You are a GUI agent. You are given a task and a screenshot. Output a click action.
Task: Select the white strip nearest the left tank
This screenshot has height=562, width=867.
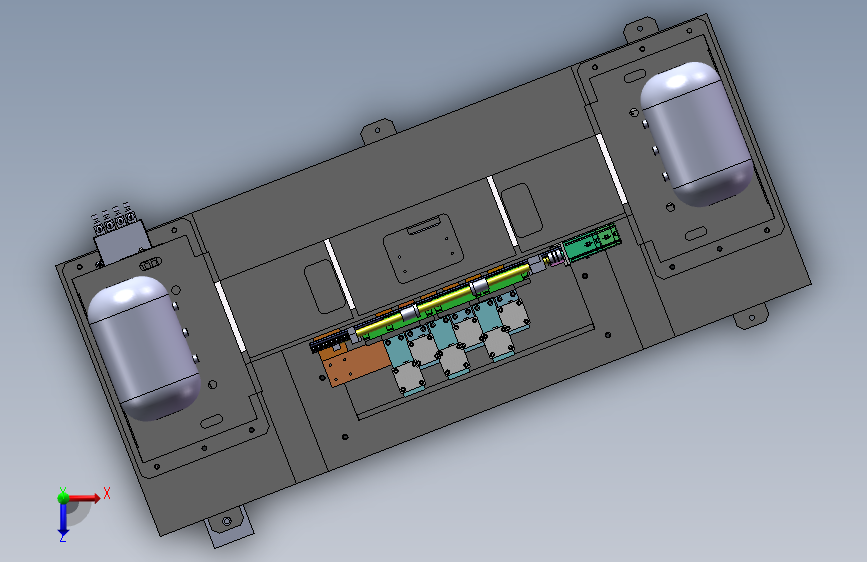click(x=230, y=316)
